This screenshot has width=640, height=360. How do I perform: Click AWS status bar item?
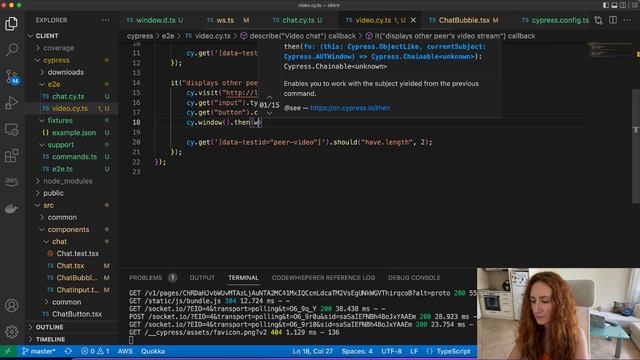pyautogui.click(x=125, y=351)
